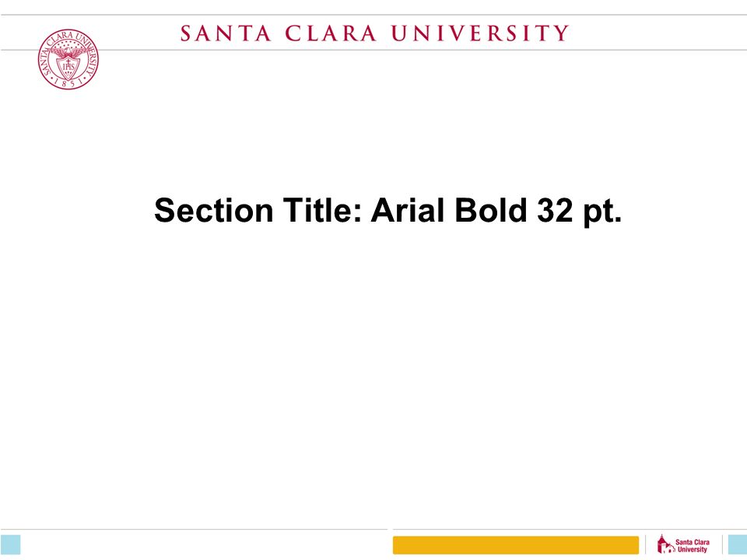
Task: Click the round Santa Clara University seal
Action: click(68, 59)
